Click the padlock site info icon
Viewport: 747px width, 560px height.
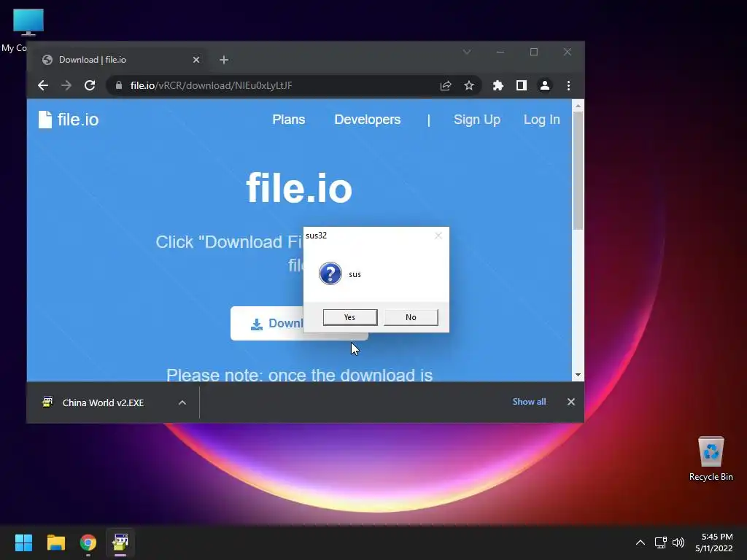(x=119, y=86)
